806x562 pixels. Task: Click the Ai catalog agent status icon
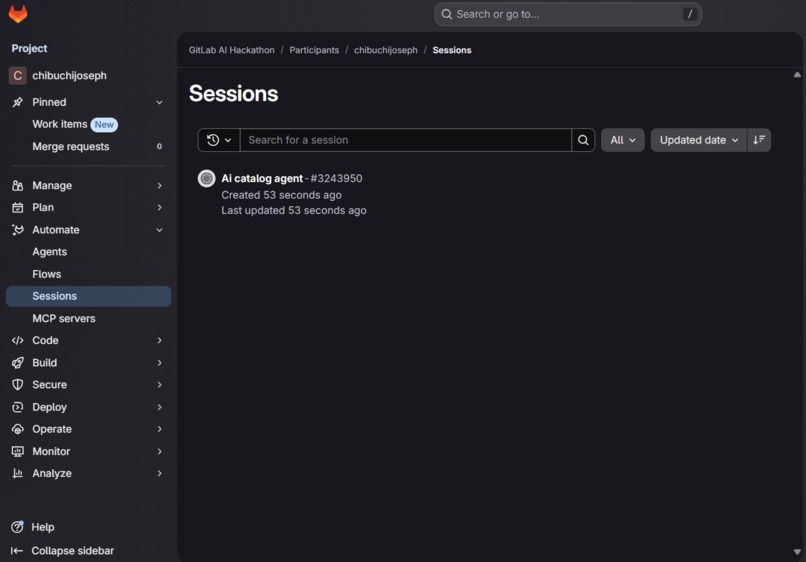pyautogui.click(x=207, y=178)
